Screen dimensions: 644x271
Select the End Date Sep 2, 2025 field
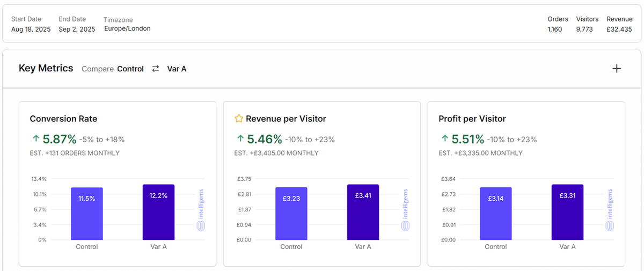tap(77, 30)
